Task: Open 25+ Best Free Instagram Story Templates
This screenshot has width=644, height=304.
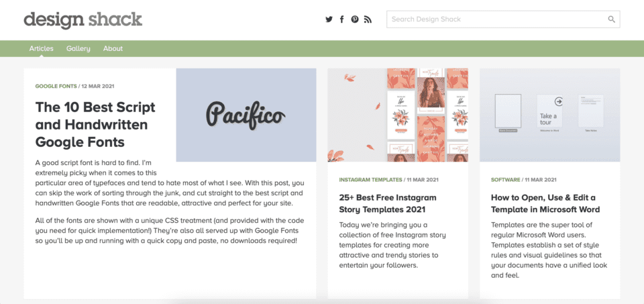Action: tap(388, 203)
